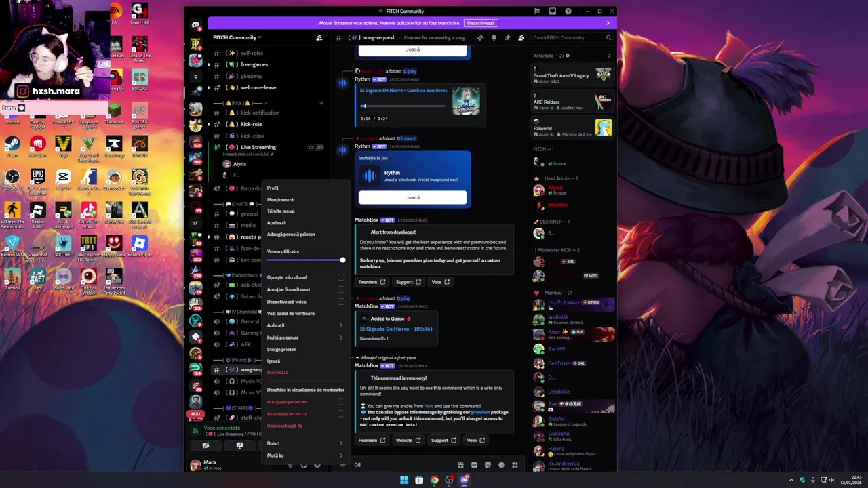Open Windows Start menu on taskbar

404,480
